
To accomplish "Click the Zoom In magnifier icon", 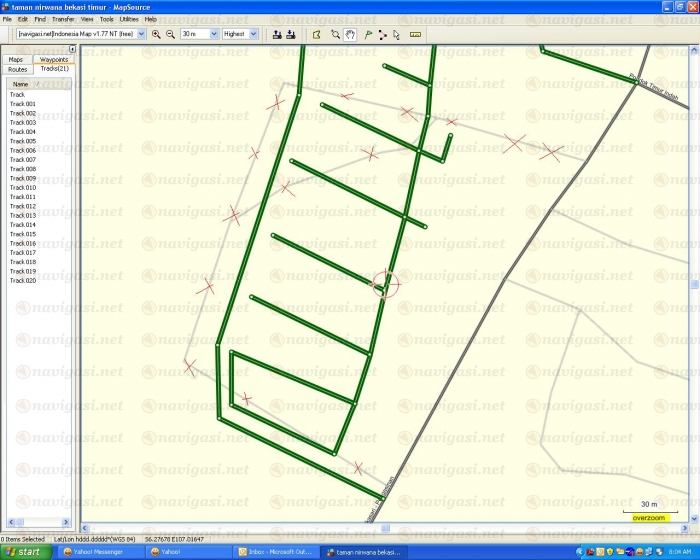I will 157,34.
